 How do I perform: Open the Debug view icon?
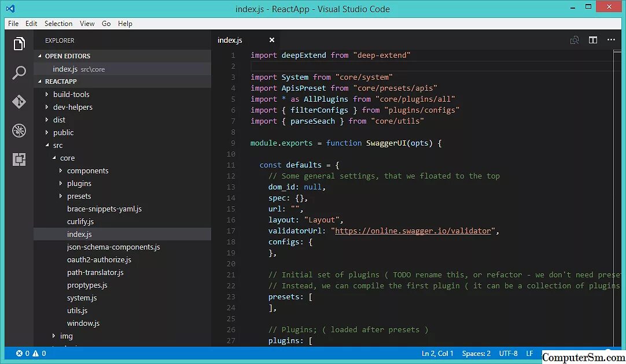point(19,131)
